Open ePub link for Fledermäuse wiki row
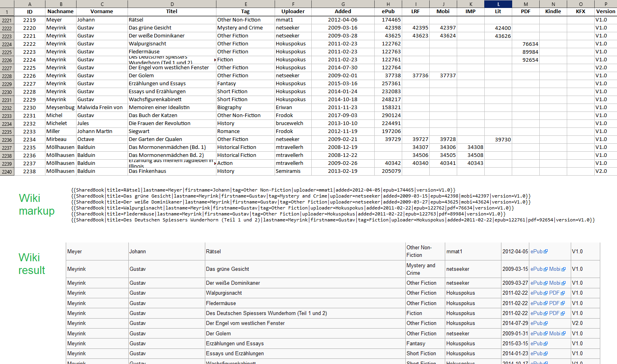This screenshot has width=617, height=364. coord(539,303)
